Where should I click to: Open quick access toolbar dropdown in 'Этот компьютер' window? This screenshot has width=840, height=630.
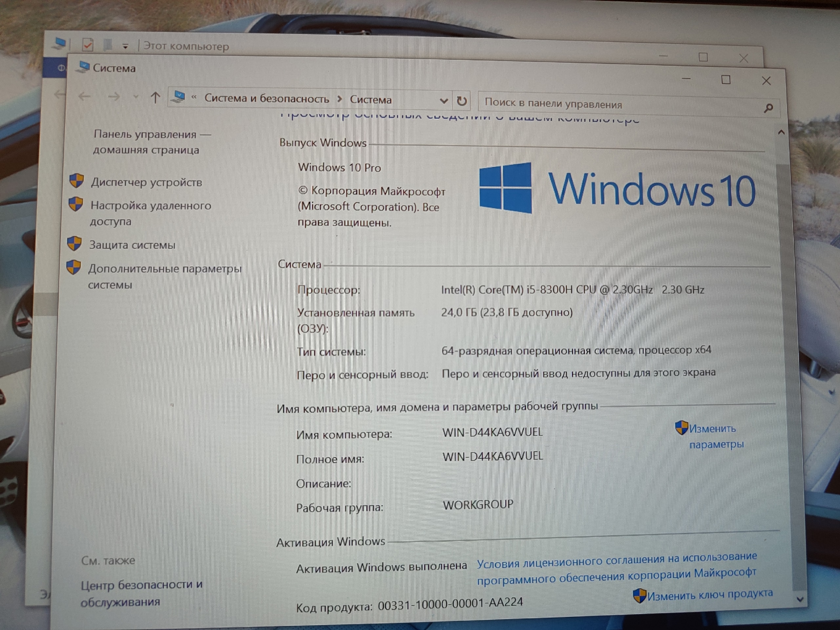click(x=125, y=47)
